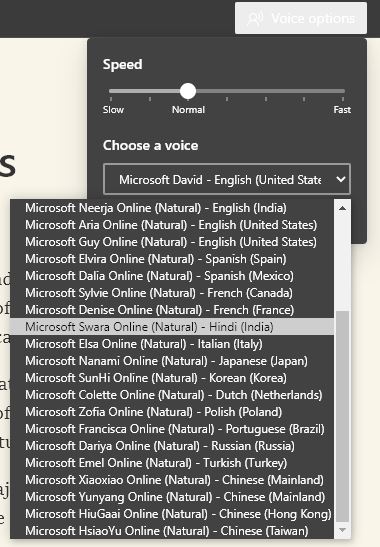The image size is (380, 547).
Task: Click the voice list scroll down arrow
Action: tap(342, 530)
